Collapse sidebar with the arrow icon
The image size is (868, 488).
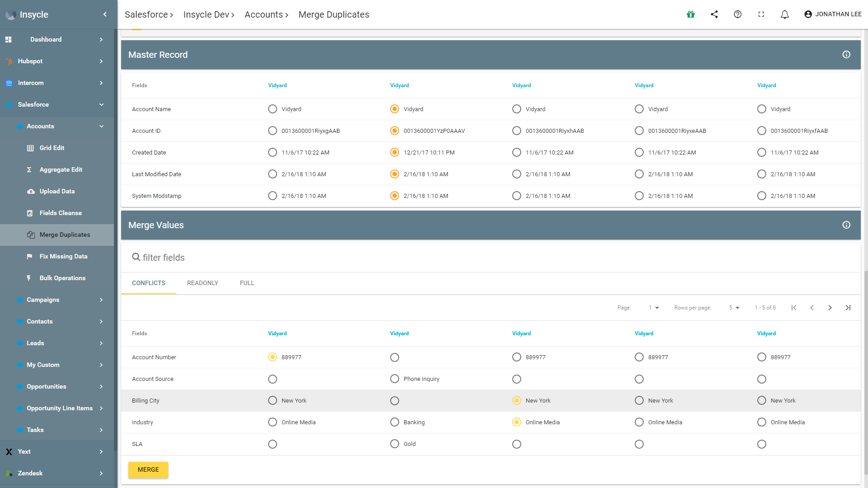tap(105, 14)
